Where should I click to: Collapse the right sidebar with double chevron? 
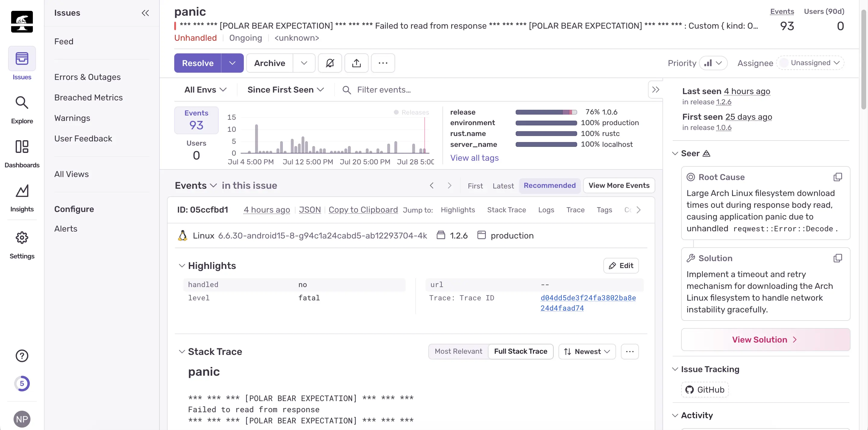coord(656,90)
